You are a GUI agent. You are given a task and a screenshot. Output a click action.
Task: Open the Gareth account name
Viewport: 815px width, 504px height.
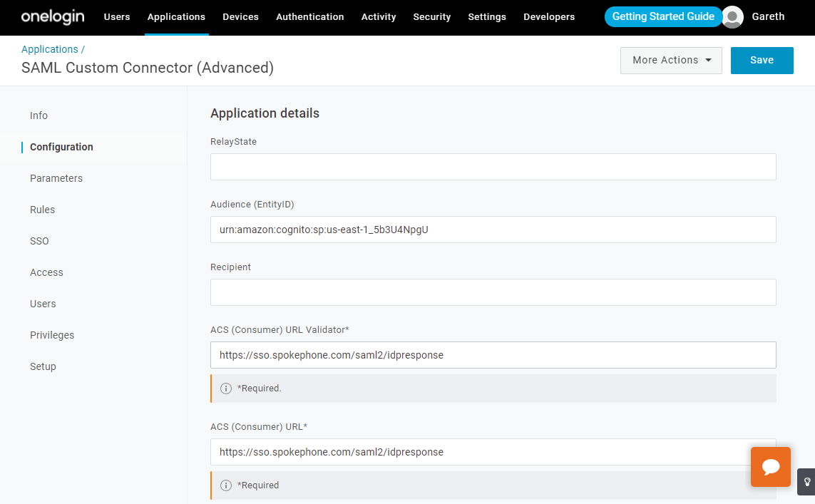tap(768, 16)
